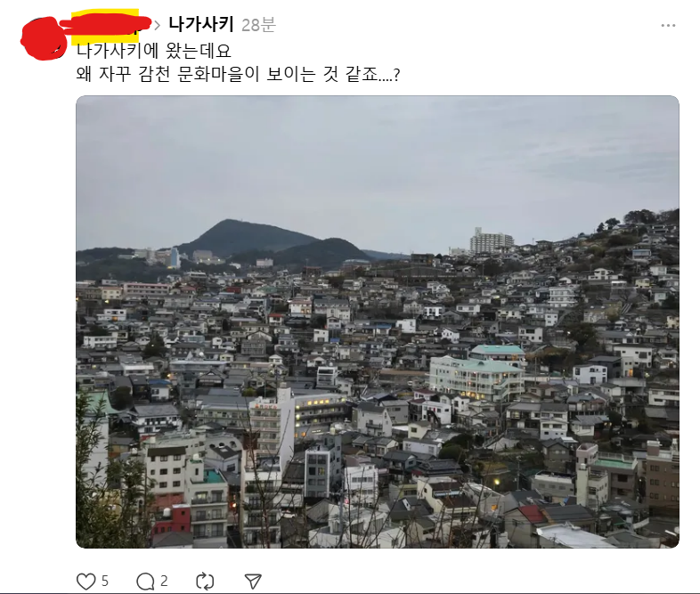Click the chevron arrow before 나가사키
Image resolution: width=700 pixels, height=594 pixels.
tap(157, 26)
